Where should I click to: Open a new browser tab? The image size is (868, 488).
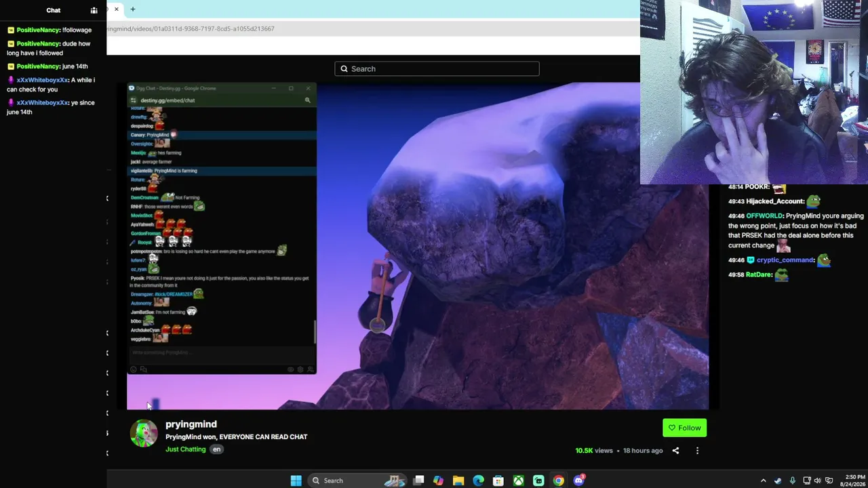(x=133, y=9)
